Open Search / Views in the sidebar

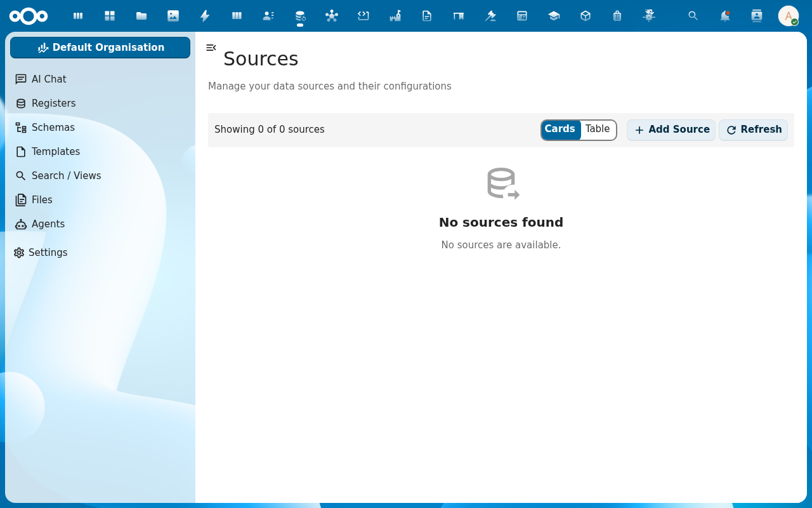coord(100,176)
